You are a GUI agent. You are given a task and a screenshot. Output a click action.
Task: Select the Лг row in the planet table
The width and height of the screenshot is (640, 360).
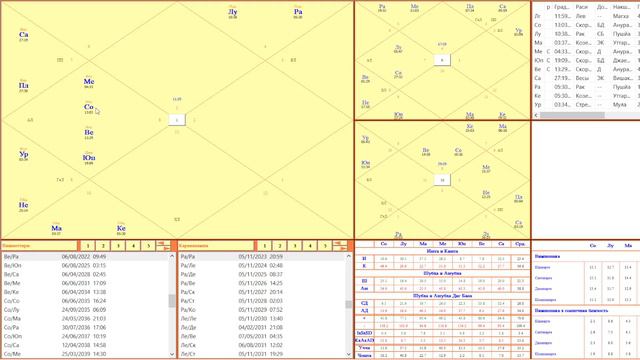tap(586, 16)
